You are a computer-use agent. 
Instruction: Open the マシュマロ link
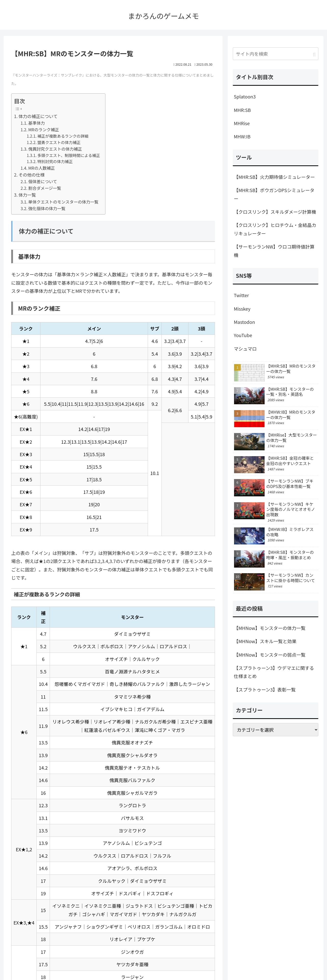click(x=245, y=349)
